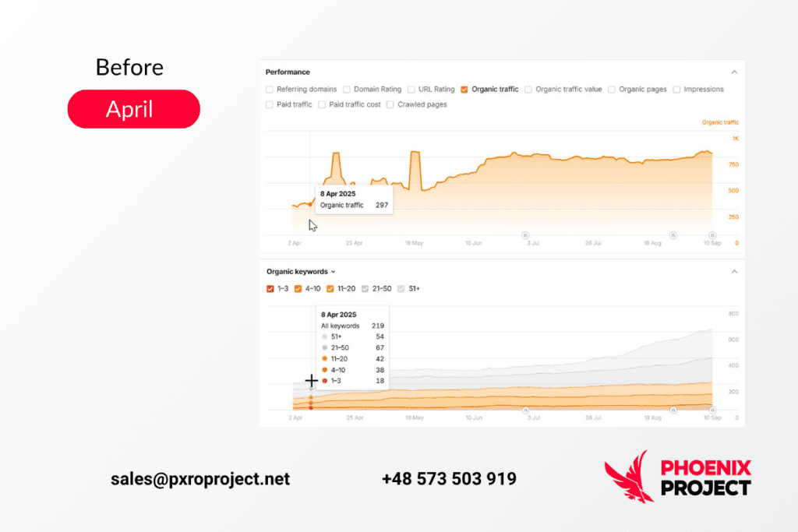Click the Performance panel title
Viewport: 798px width, 532px height.
coord(288,72)
